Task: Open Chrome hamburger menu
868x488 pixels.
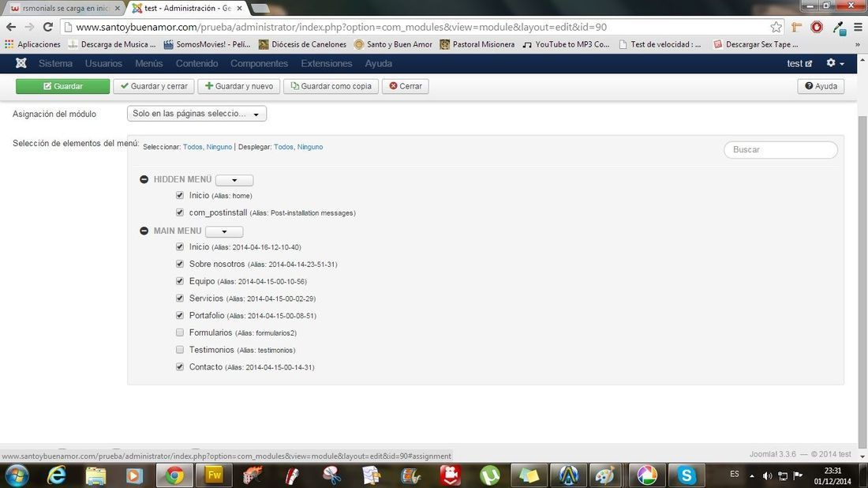Action: (x=858, y=27)
